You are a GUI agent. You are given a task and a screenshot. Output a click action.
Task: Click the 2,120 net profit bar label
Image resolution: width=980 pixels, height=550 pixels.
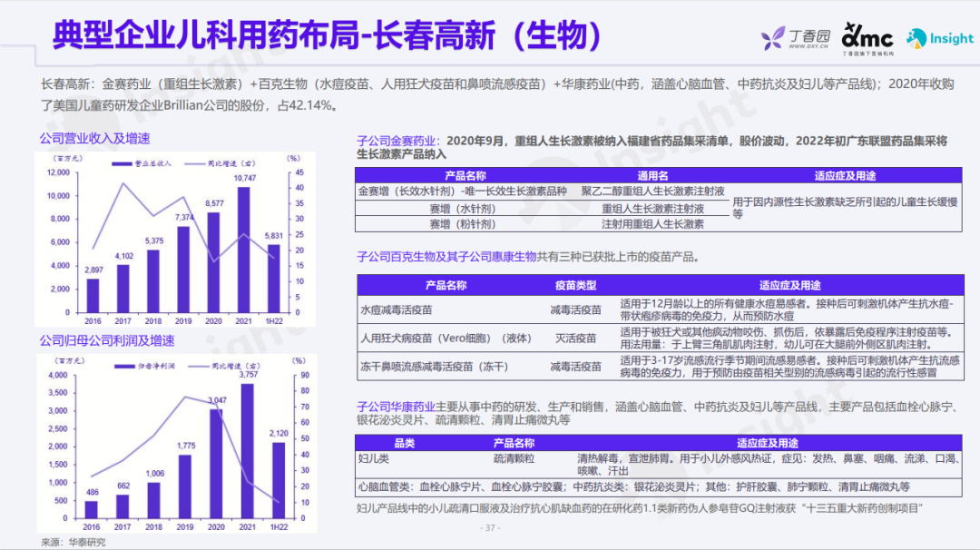point(279,433)
